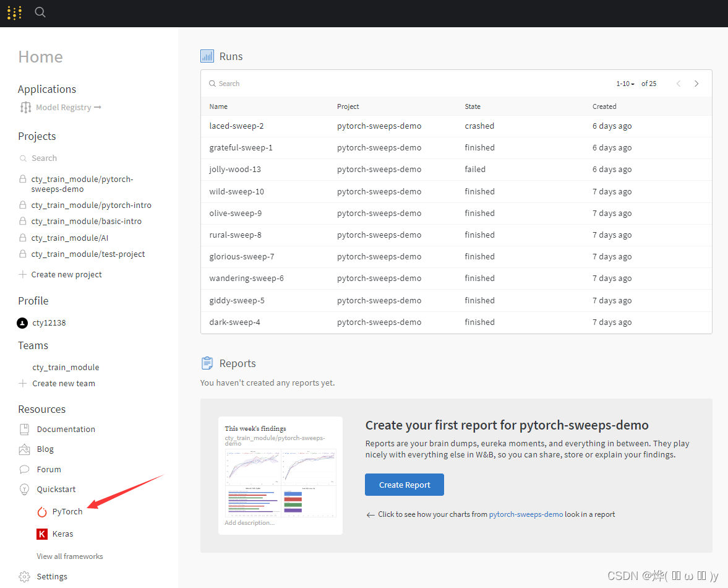This screenshot has width=728, height=588.
Task: Open Documentation resource
Action: pos(66,429)
